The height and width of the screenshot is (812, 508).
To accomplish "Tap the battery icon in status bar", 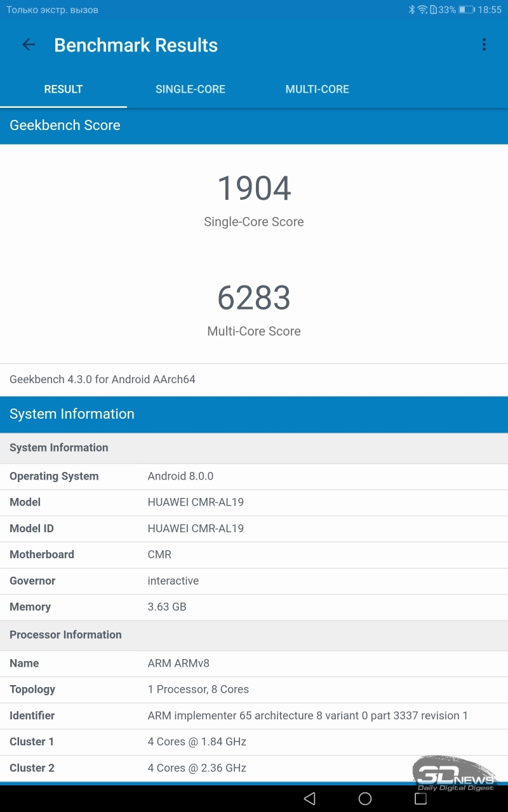I will 467,10.
